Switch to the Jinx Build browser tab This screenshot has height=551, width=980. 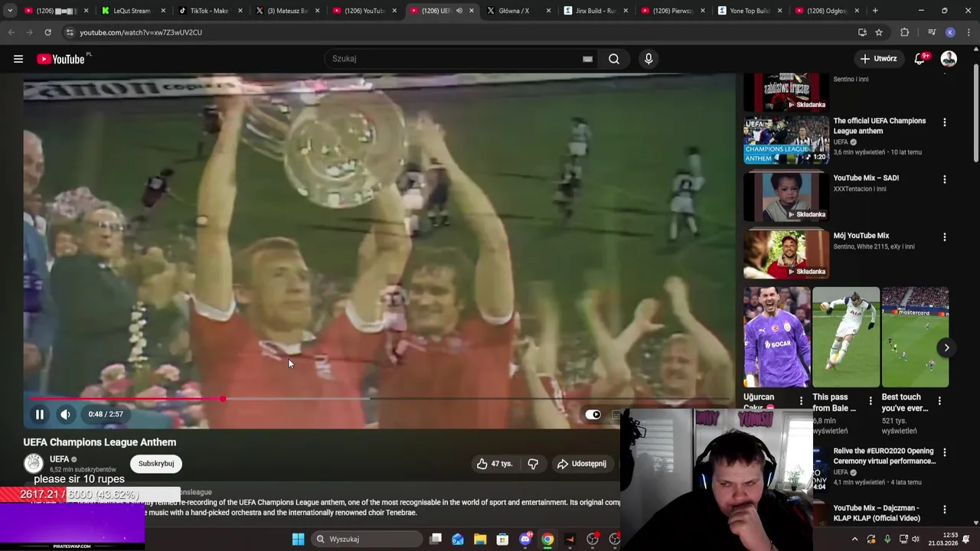[594, 11]
